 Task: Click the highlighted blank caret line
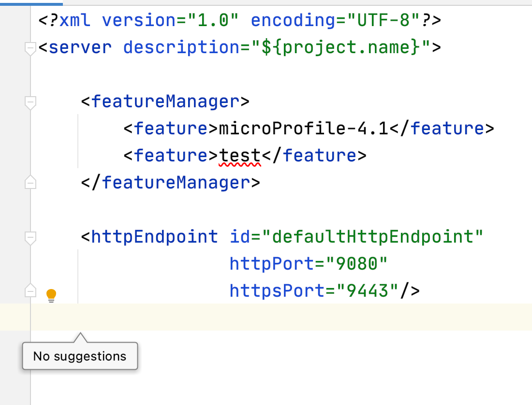point(242,318)
